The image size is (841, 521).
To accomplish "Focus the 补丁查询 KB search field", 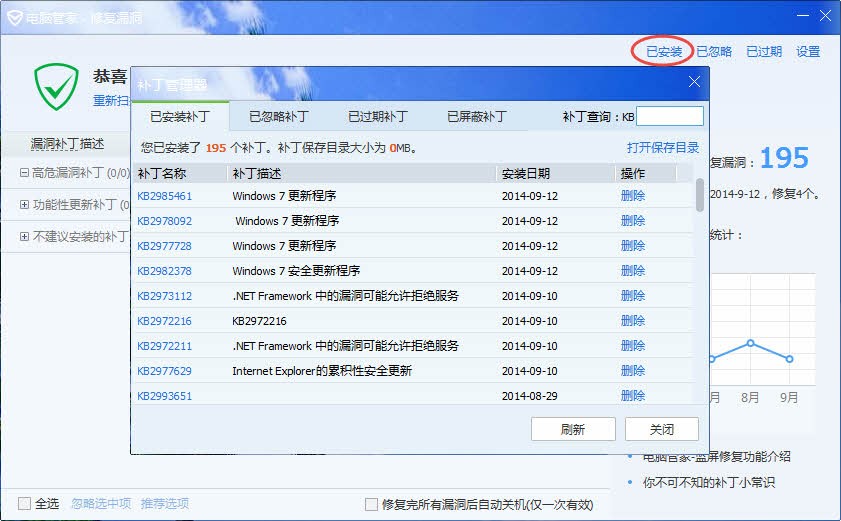I will pyautogui.click(x=669, y=116).
